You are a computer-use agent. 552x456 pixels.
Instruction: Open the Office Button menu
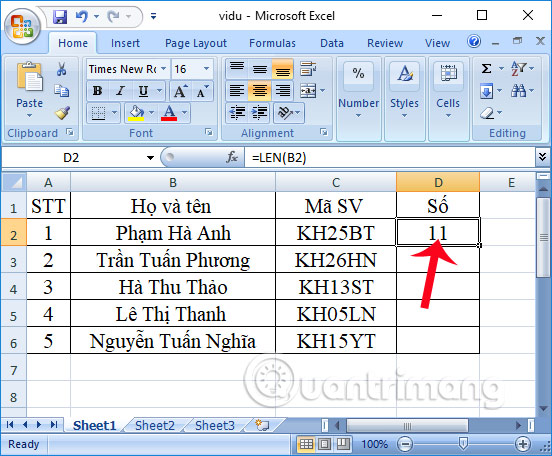(22, 27)
